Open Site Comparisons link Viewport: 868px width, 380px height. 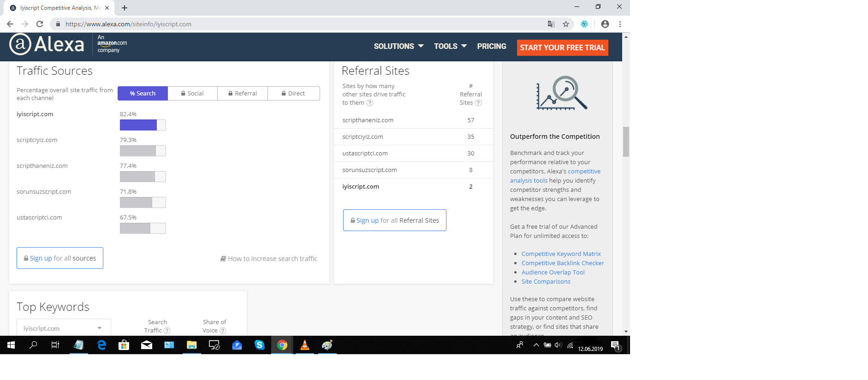click(546, 281)
